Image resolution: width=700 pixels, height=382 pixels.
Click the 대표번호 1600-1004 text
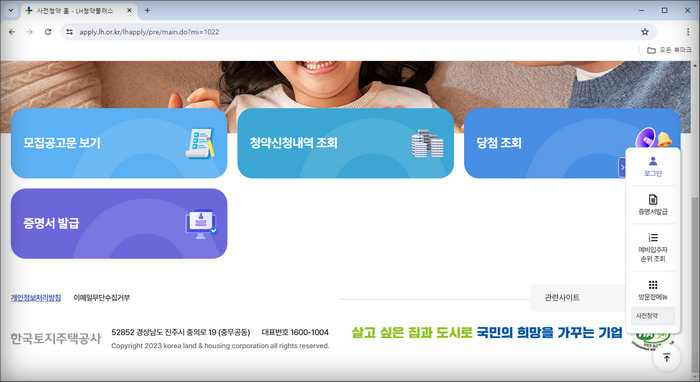pyautogui.click(x=295, y=332)
